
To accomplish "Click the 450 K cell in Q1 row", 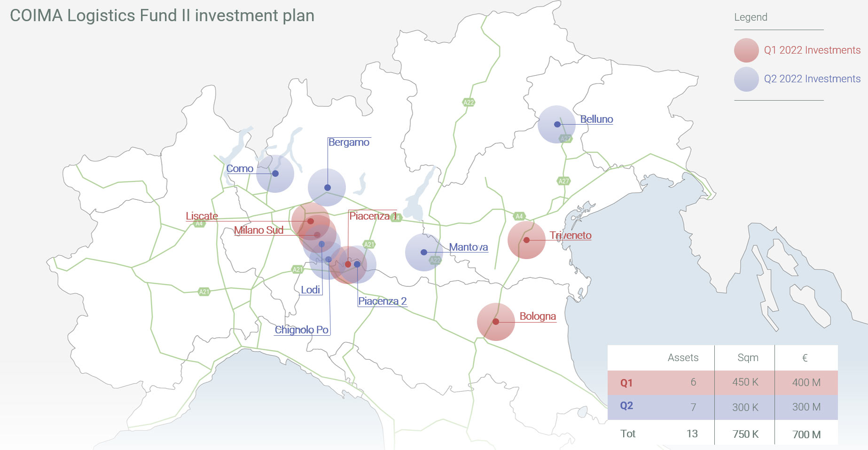I will click(x=745, y=382).
